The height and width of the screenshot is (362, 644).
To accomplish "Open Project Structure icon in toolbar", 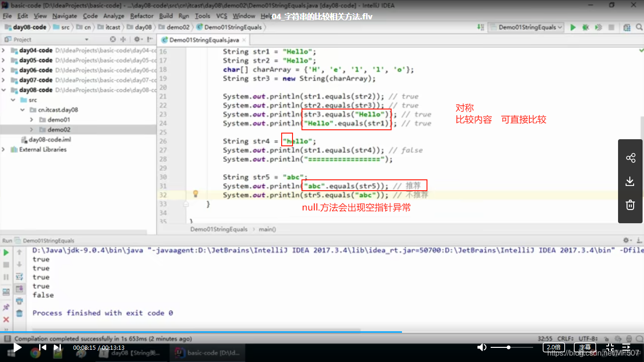I will click(x=627, y=27).
